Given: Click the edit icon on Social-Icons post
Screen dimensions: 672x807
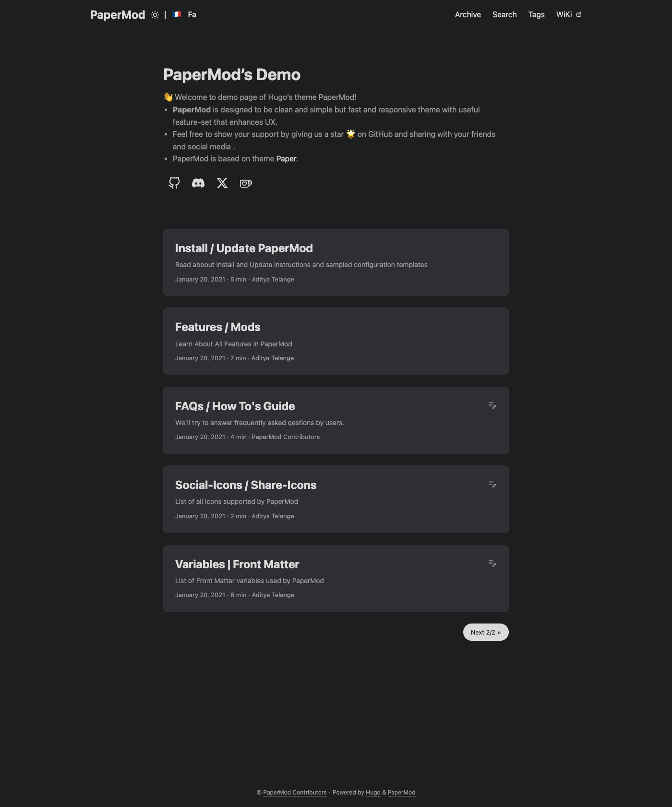Looking at the screenshot, I should coord(492,485).
